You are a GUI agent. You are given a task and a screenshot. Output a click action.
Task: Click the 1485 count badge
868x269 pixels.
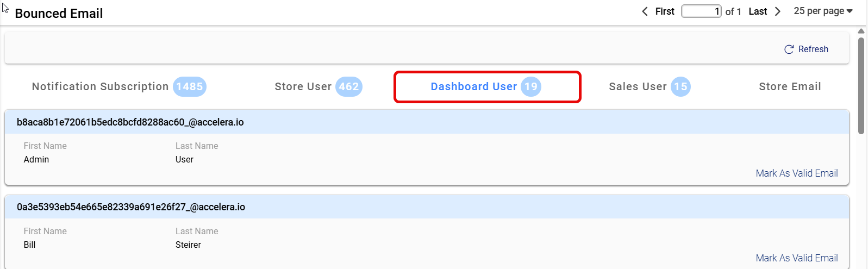click(x=190, y=86)
